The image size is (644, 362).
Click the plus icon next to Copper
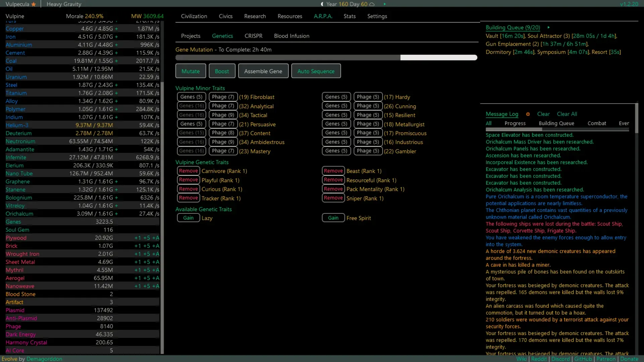(116, 29)
